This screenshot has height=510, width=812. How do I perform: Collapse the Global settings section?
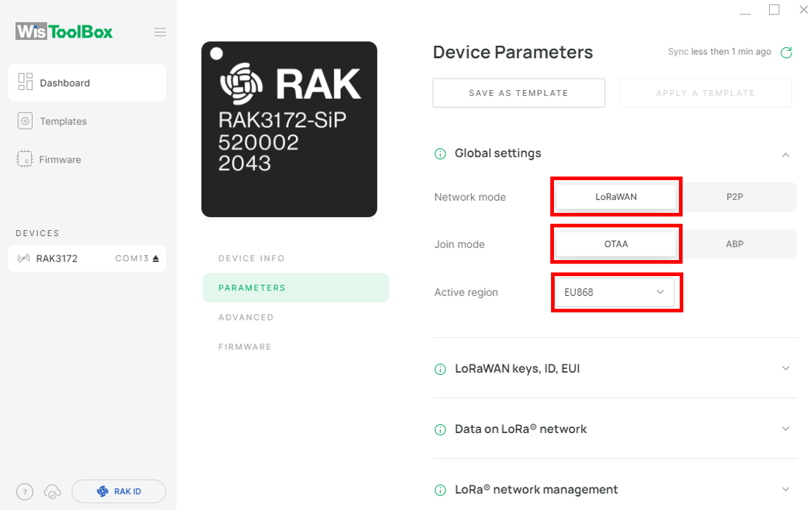pyautogui.click(x=786, y=155)
